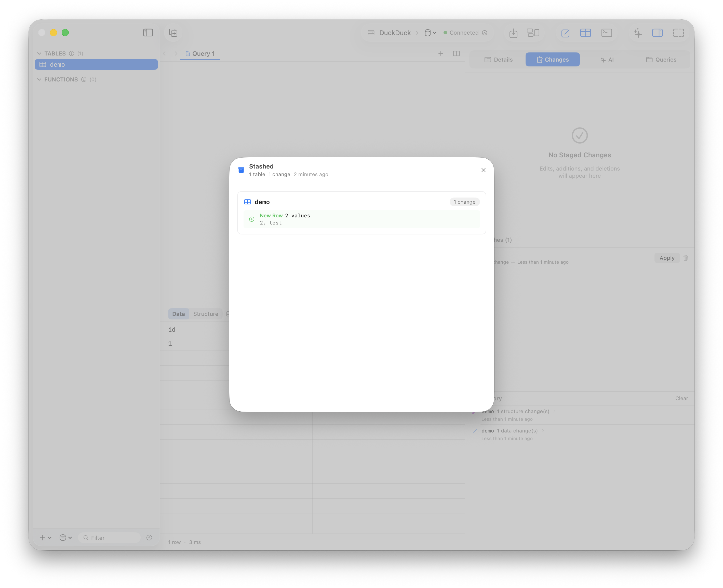The height and width of the screenshot is (588, 723).
Task: Switch to the Data view tab
Action: tap(178, 314)
